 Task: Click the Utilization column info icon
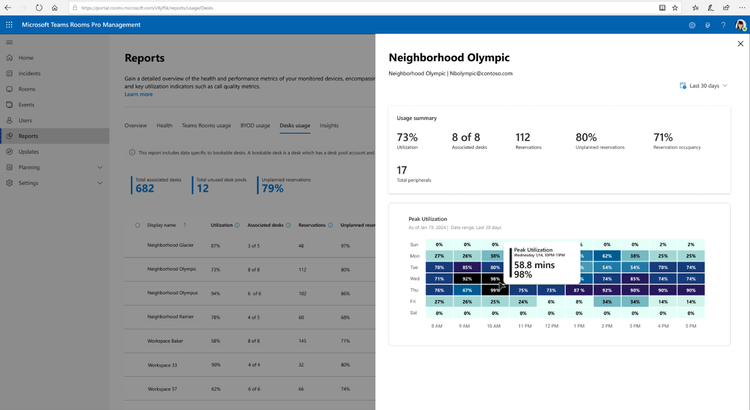tap(236, 225)
